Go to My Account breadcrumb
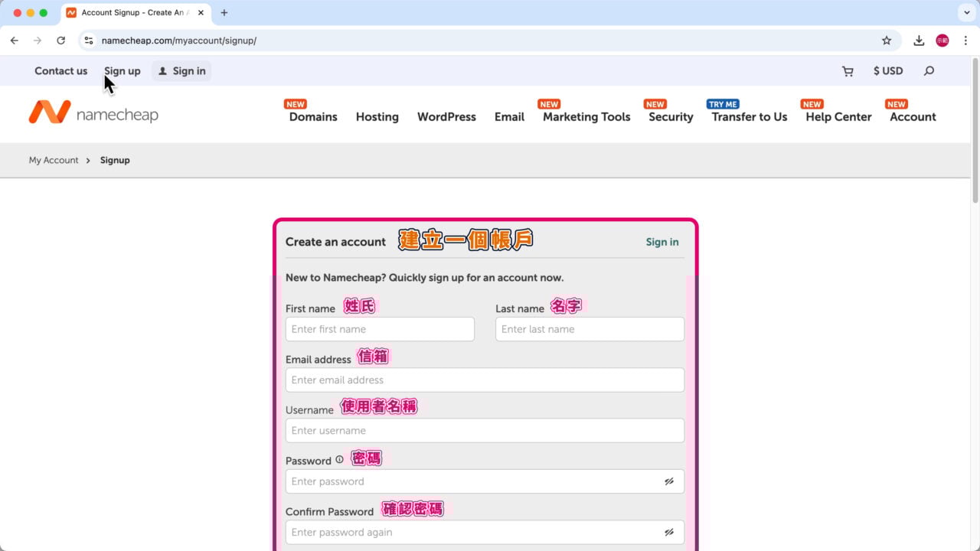980x551 pixels. pos(54,160)
